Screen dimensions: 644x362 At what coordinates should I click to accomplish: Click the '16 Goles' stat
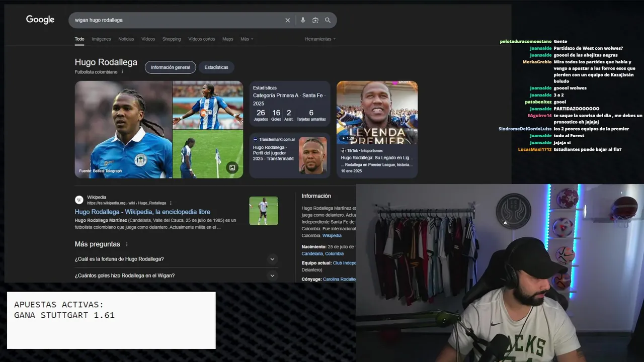[276, 115]
